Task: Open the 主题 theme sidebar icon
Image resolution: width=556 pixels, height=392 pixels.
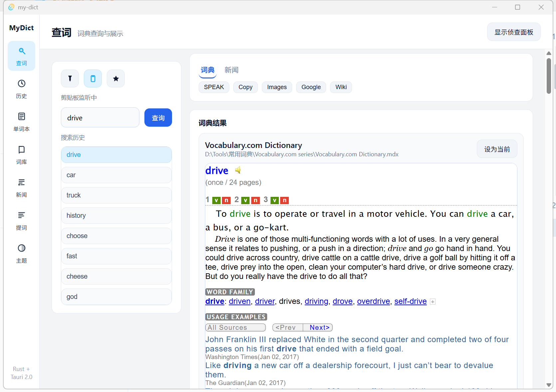Action: pos(21,253)
